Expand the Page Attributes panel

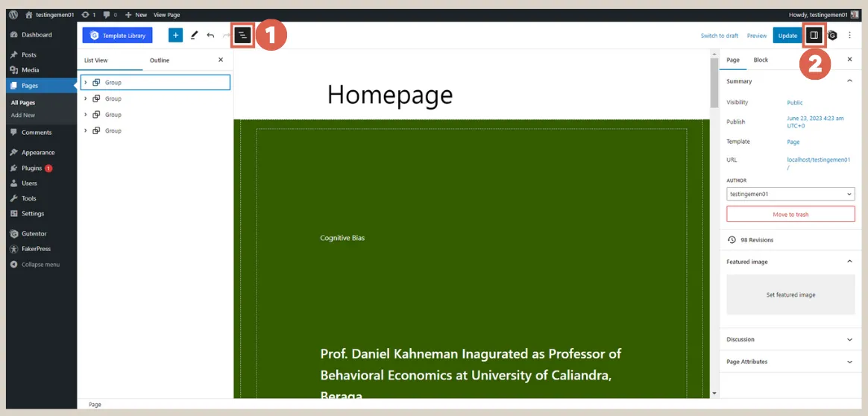pos(849,362)
